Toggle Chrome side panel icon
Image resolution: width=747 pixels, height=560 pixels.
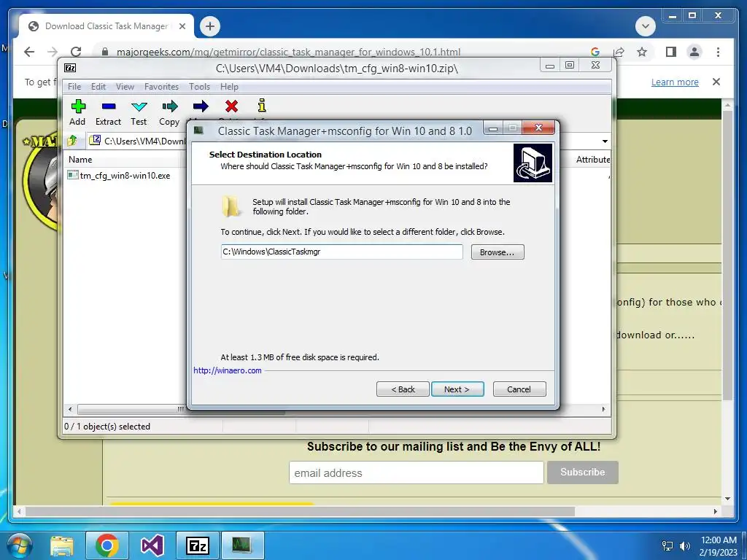coord(671,52)
